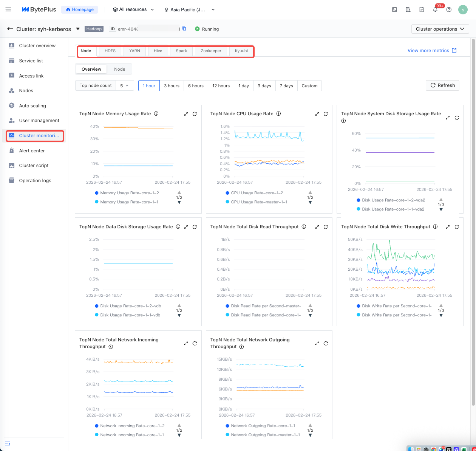Screen dimensions: 476x451
Task: Refresh the TopN Node CPU Usage chart
Action: [326, 114]
